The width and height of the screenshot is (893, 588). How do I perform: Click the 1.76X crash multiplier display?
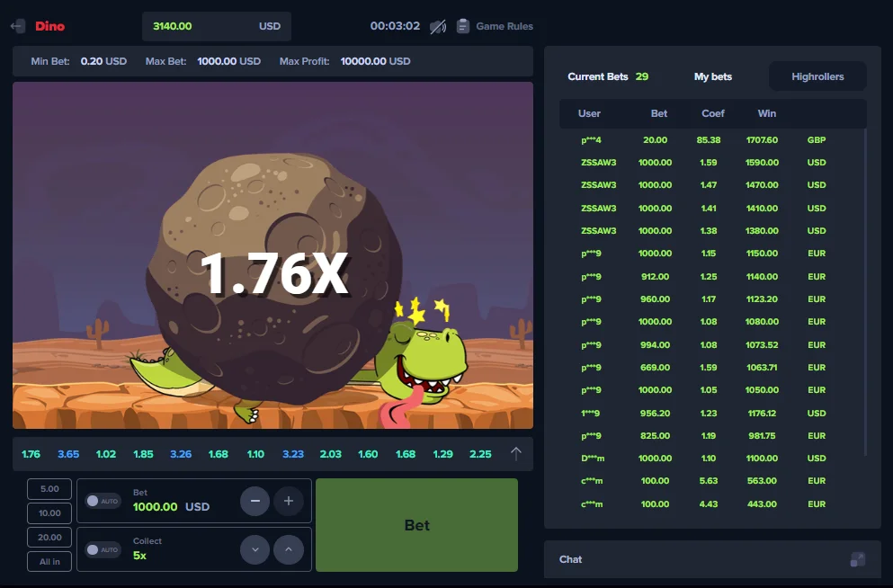tap(274, 274)
